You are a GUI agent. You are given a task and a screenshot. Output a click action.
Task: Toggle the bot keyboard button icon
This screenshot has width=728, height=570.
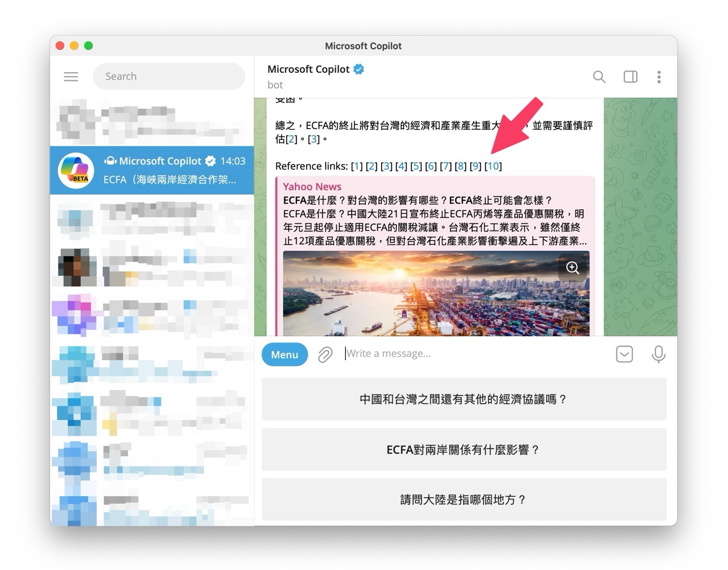[x=624, y=354]
